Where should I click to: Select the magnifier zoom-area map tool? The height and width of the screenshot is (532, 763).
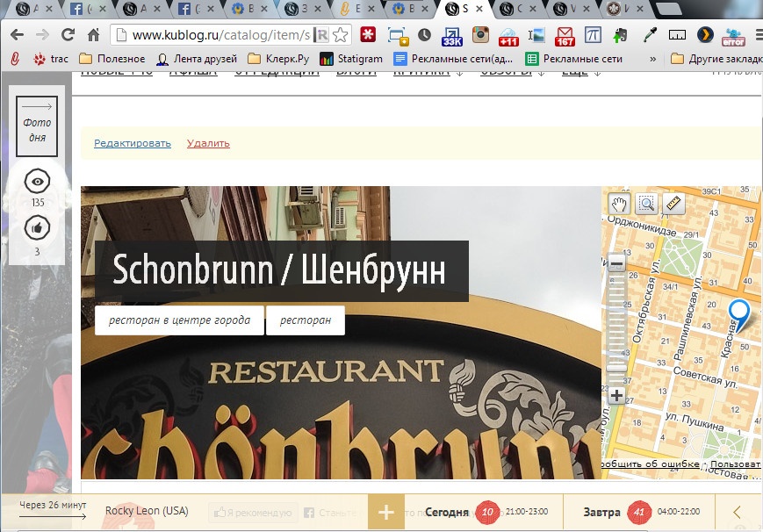[646, 204]
